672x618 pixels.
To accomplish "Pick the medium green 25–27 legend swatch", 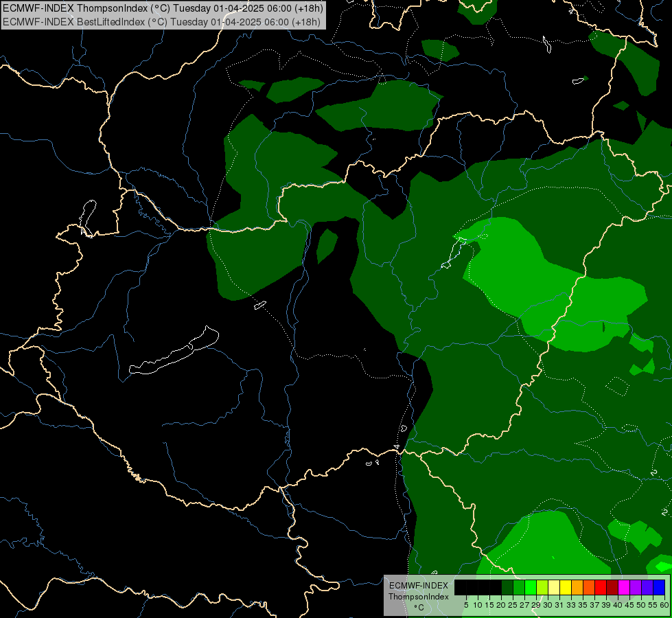I will [519, 587].
